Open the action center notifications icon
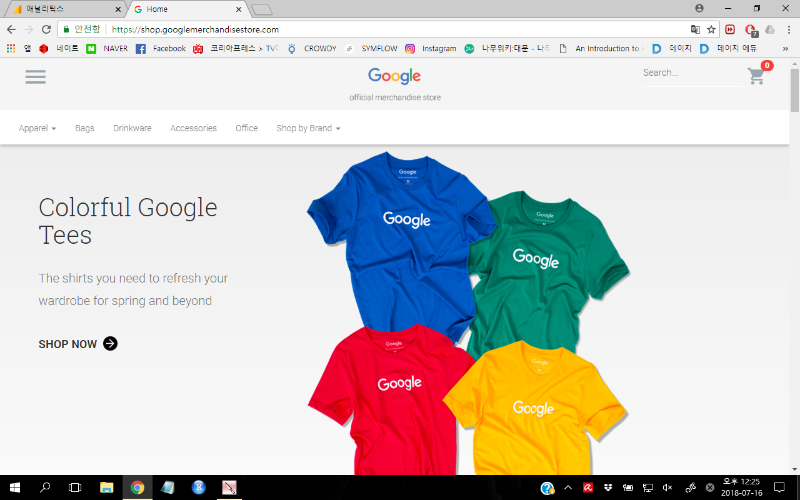Image resolution: width=800 pixels, height=500 pixels. coord(779,488)
